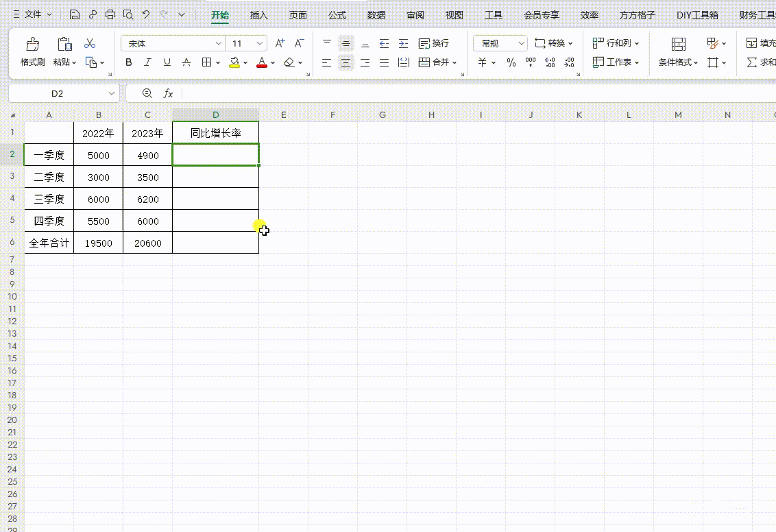Click the borders grid icon
The image size is (776, 532).
tap(206, 62)
